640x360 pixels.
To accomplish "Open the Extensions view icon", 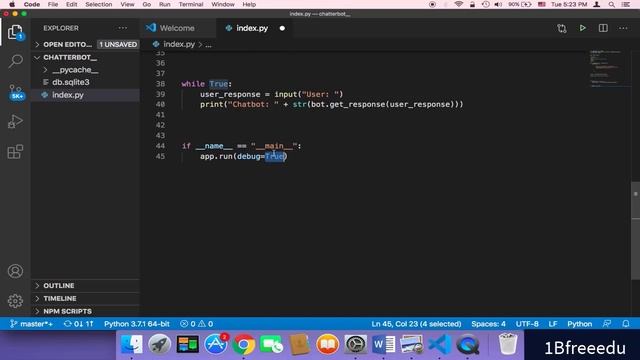I will click(15, 152).
